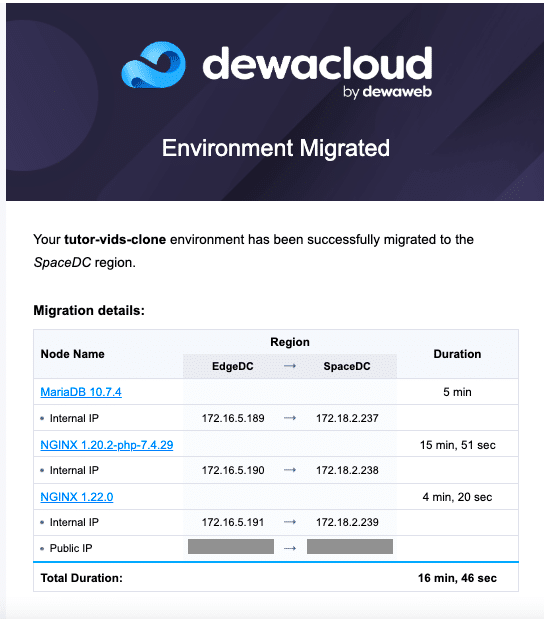Screen dimensions: 544x619
Task: Click the 'Migration details:' heading
Action: [89, 310]
